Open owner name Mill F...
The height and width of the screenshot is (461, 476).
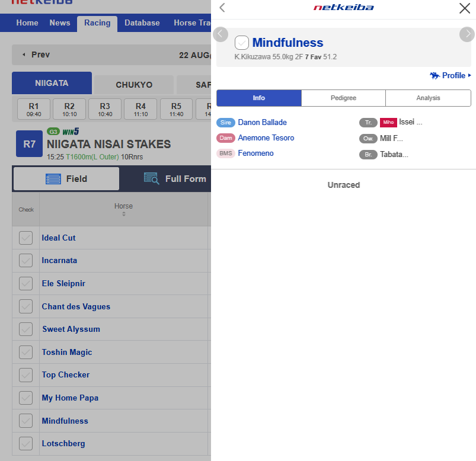pos(391,139)
